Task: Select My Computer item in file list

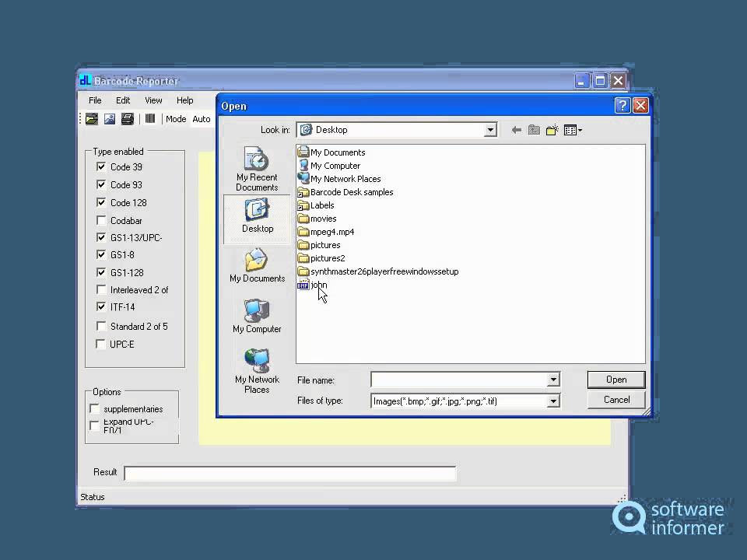Action: (x=328, y=166)
